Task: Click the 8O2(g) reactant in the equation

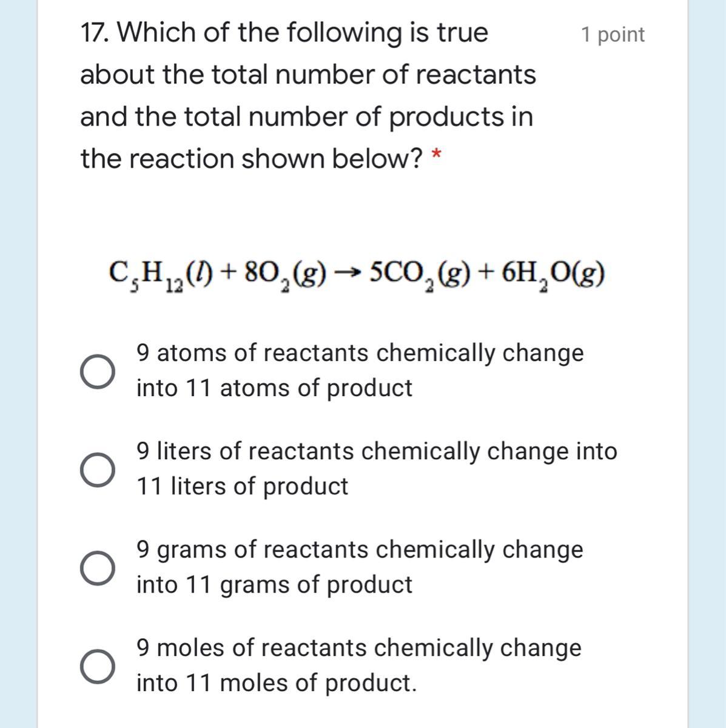Action: click(285, 277)
